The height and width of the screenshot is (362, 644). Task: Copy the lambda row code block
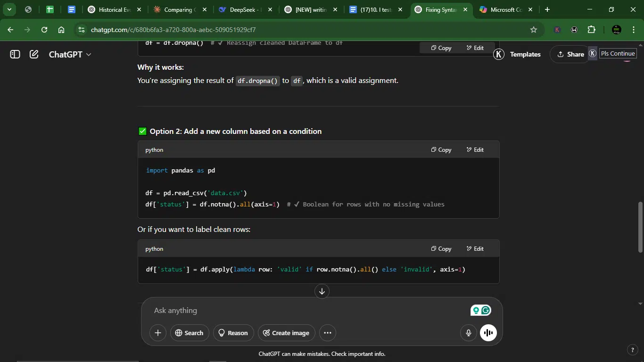[441, 248]
